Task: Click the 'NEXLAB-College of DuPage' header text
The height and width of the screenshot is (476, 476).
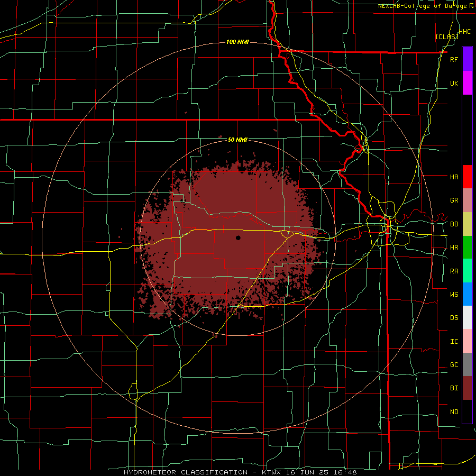Action: point(422,6)
